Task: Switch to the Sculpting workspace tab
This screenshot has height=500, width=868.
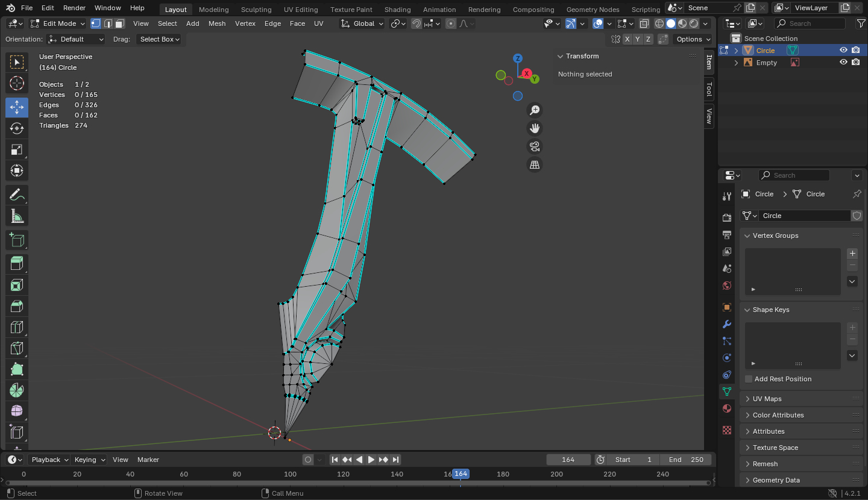Action: pos(256,10)
